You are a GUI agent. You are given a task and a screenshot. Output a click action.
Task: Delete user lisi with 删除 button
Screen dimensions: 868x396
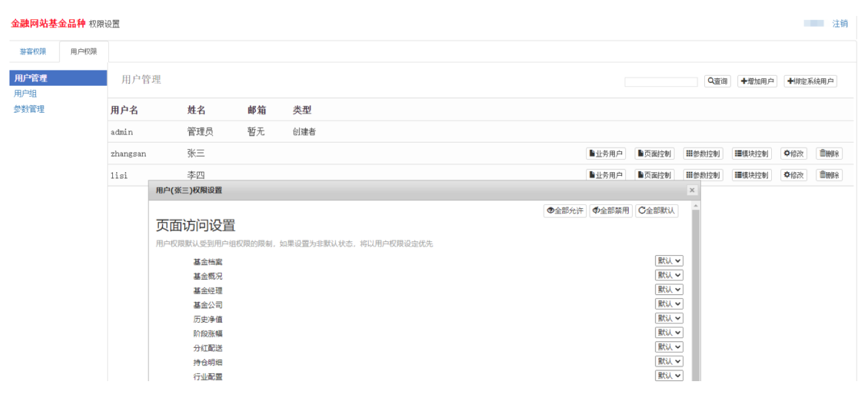829,175
